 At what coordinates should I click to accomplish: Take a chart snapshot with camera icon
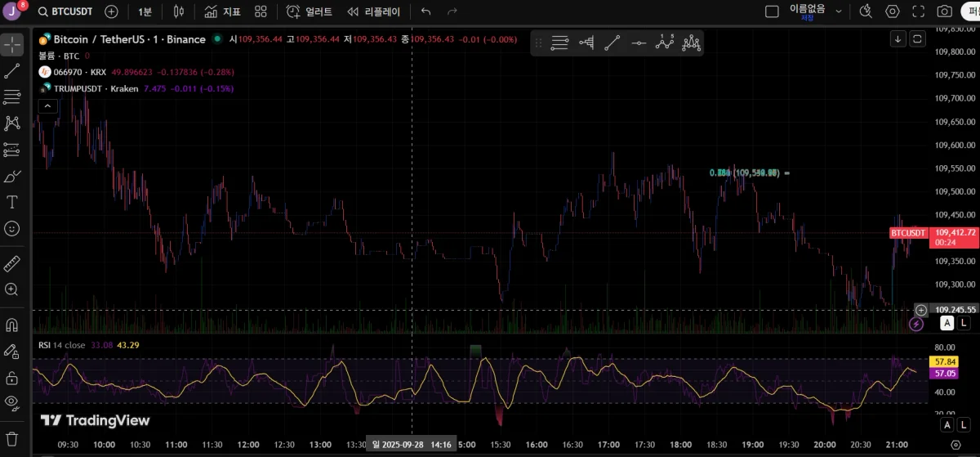[945, 11]
